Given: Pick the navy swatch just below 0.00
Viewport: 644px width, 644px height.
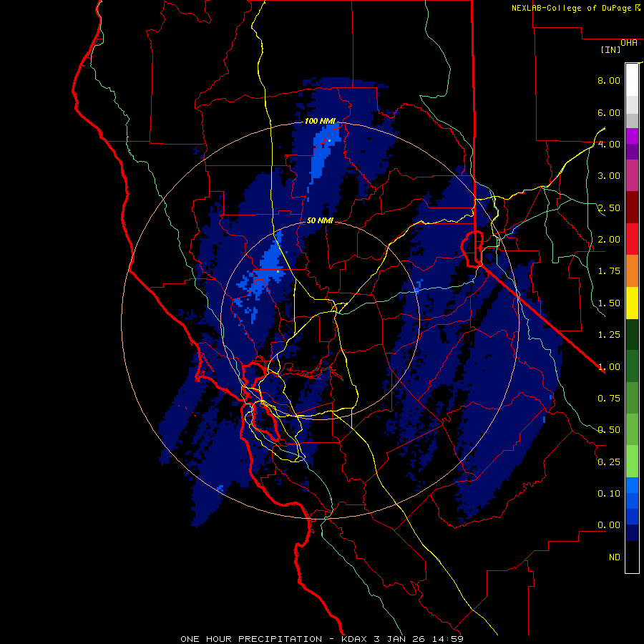Looking at the screenshot, I should (x=632, y=533).
